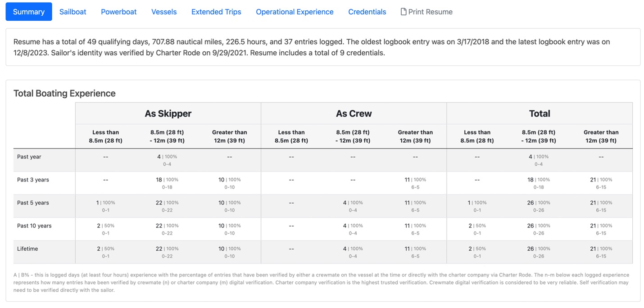Click Past 5 years As Skipper '1 | 100%' cell
The height and width of the screenshot is (308, 644).
106,206
